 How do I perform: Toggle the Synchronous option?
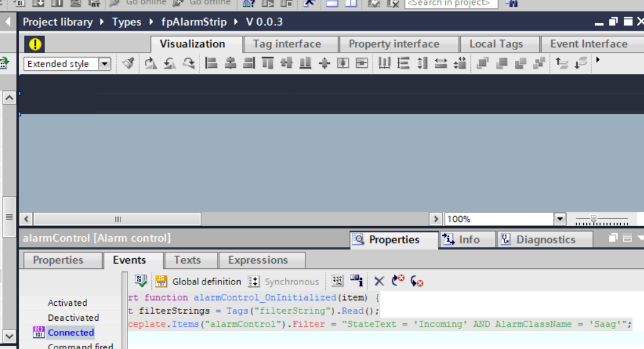coord(284,282)
